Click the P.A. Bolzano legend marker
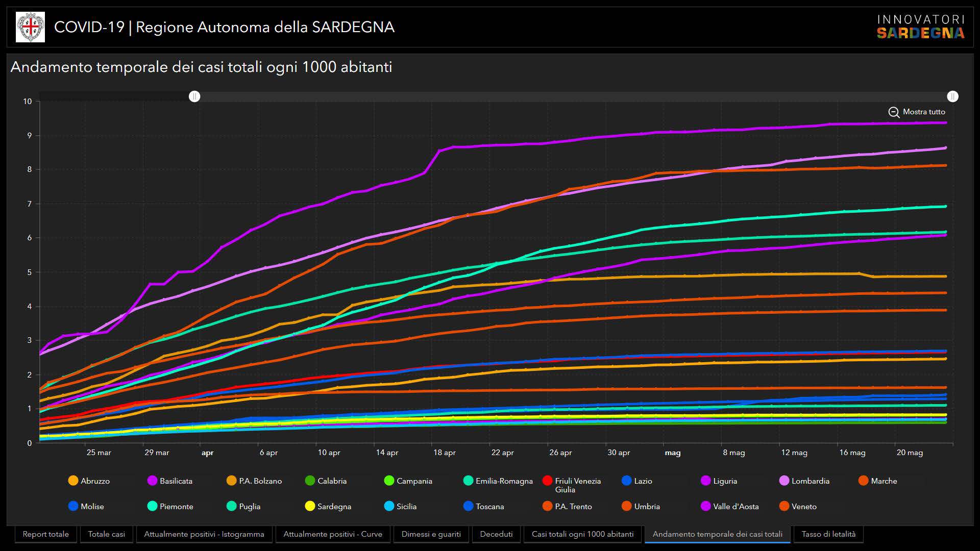This screenshot has width=980, height=551. [231, 481]
